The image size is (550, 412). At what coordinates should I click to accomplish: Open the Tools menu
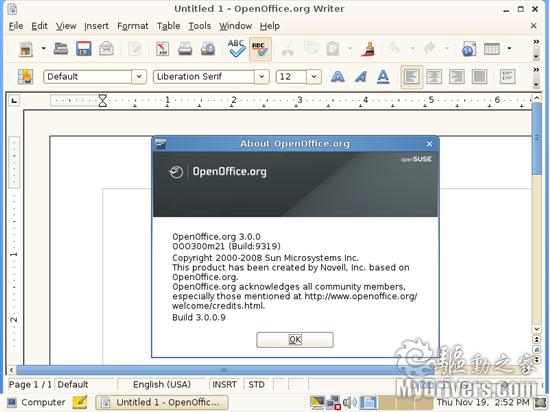point(200,26)
